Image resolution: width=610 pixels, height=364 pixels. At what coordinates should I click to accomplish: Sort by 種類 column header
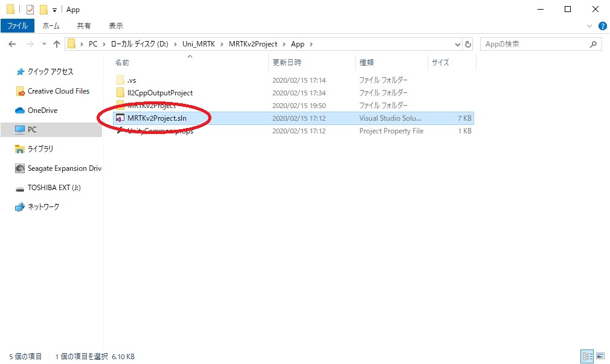(367, 63)
